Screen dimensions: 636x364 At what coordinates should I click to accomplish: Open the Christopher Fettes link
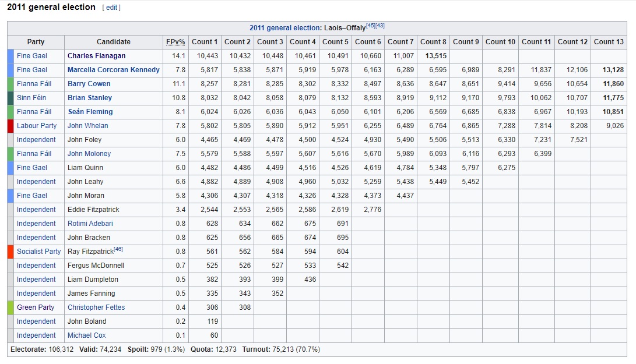pos(96,308)
